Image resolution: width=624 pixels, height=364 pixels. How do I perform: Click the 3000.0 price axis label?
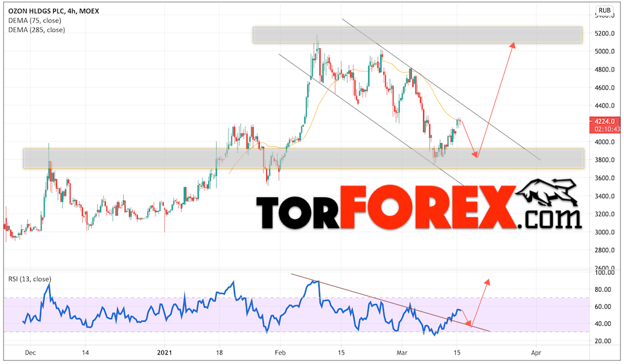tap(604, 232)
